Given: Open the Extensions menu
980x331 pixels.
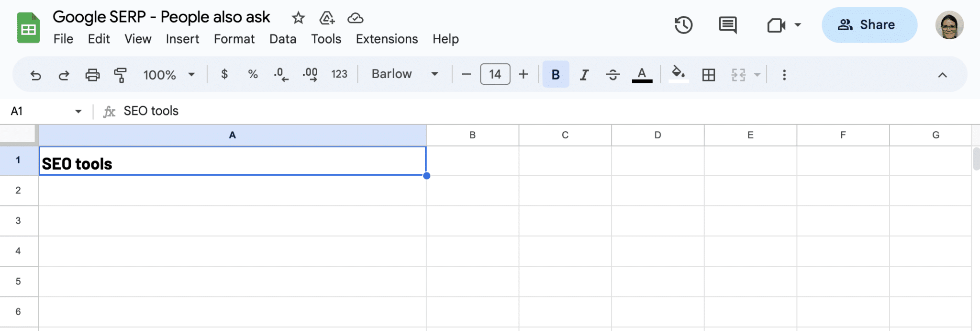Looking at the screenshot, I should click(x=386, y=39).
